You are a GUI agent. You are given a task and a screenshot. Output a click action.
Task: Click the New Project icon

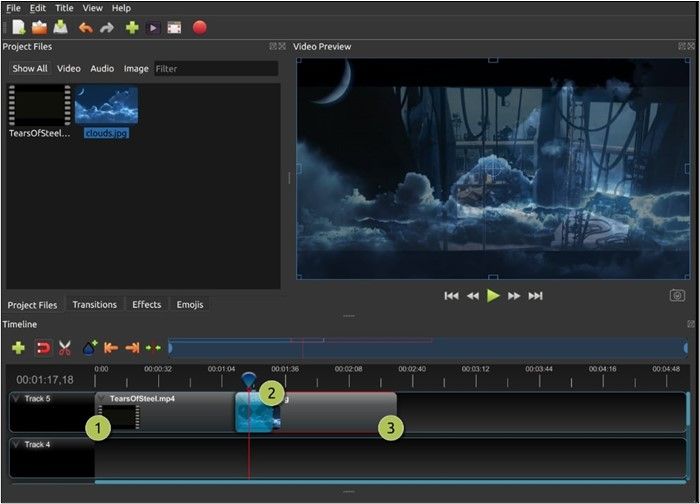[17, 28]
